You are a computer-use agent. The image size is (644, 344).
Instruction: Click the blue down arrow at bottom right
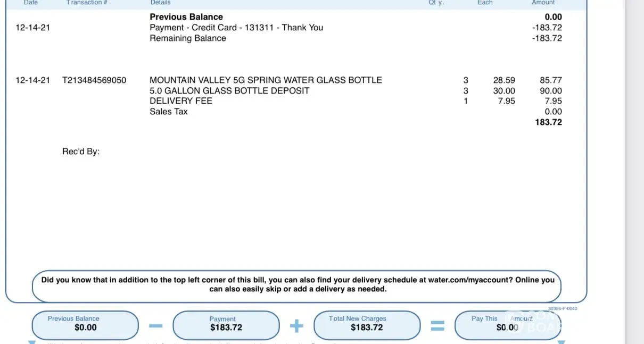pos(560,342)
